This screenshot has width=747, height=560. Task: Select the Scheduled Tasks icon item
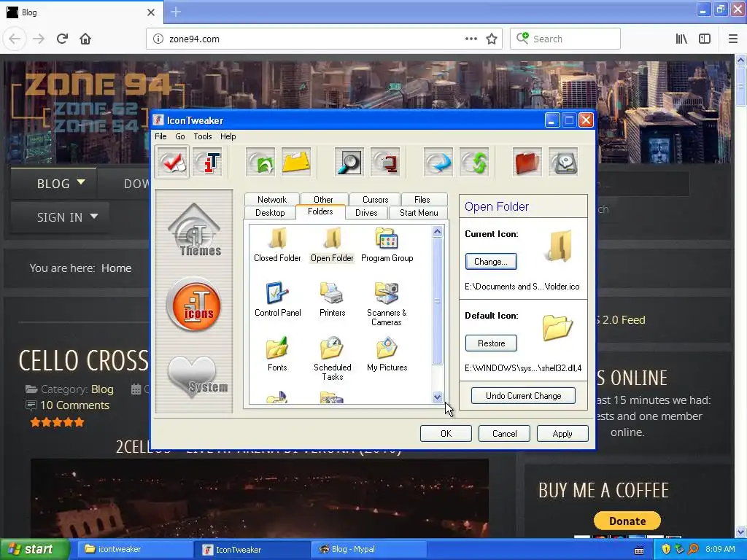coord(332,359)
